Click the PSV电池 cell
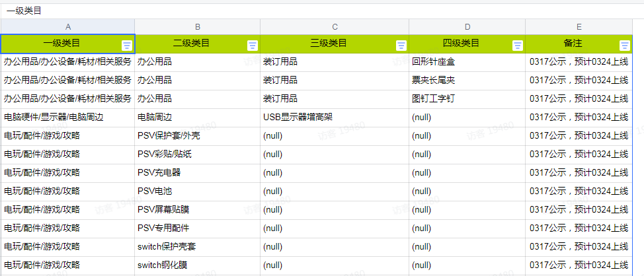Image resolution: width=644 pixels, height=276 pixels. [x=198, y=191]
